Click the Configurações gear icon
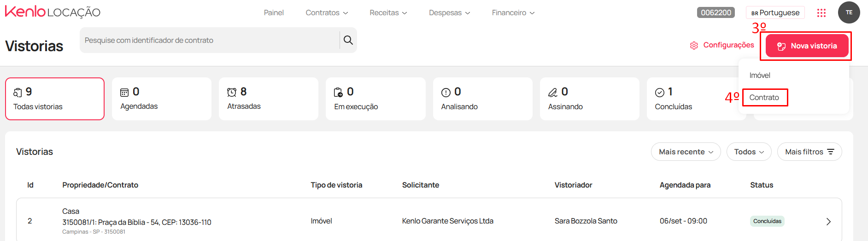Viewport: 868px width, 241px height. pos(694,46)
